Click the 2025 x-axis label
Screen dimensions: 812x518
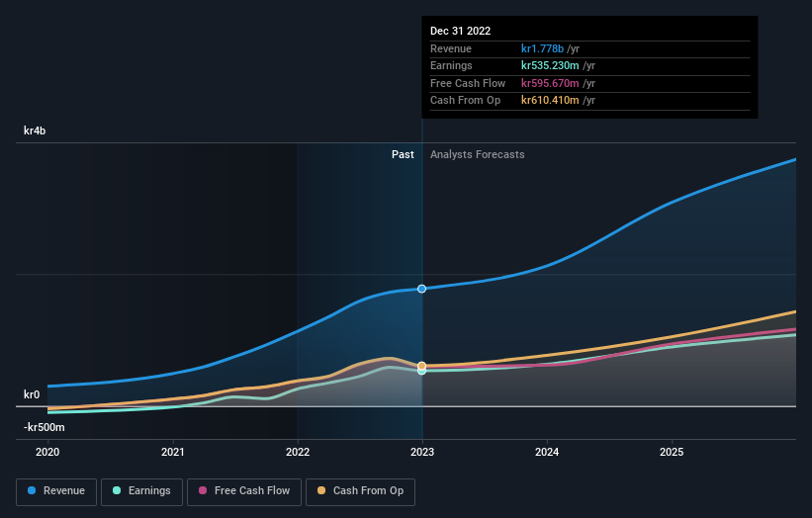click(672, 452)
